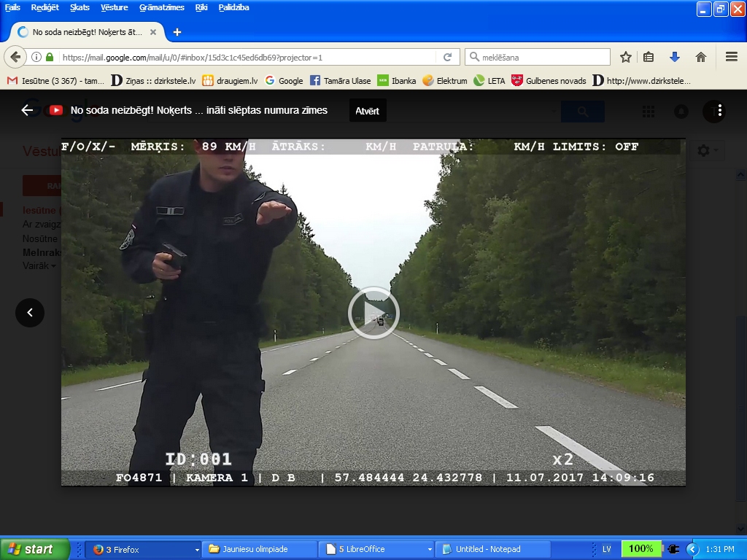
Task: Click the Firefox back navigation button
Action: tap(15, 57)
